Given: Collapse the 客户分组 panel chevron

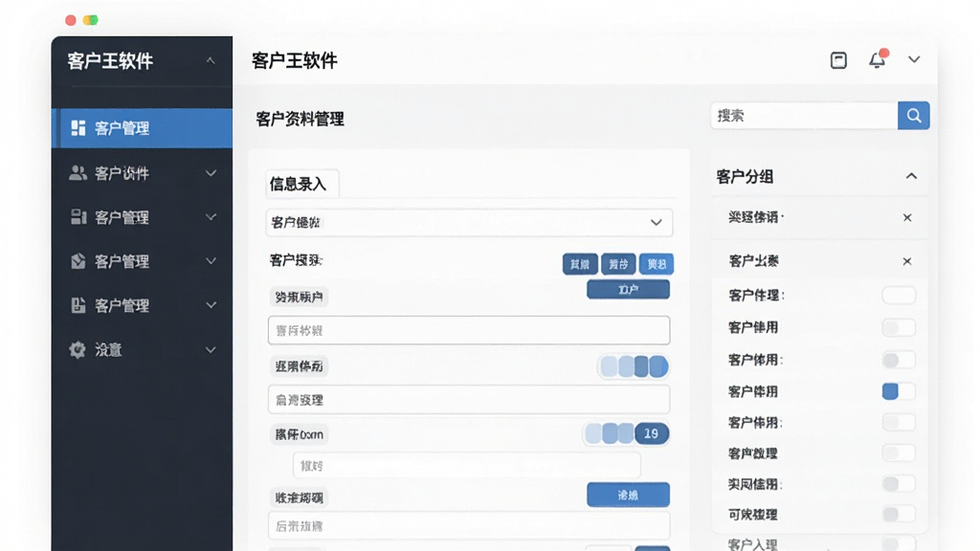Looking at the screenshot, I should click(x=911, y=176).
